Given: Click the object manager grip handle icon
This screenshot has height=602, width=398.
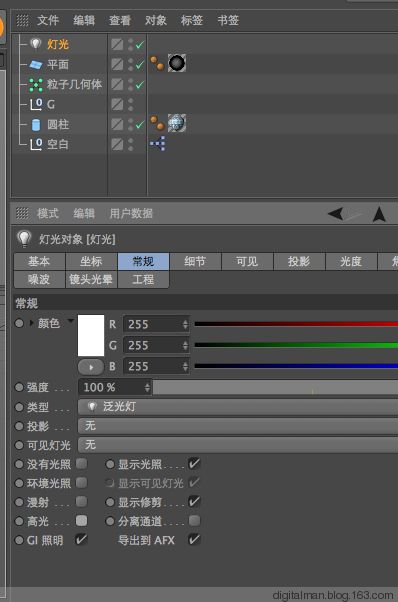Looking at the screenshot, I should pyautogui.click(x=22, y=20).
